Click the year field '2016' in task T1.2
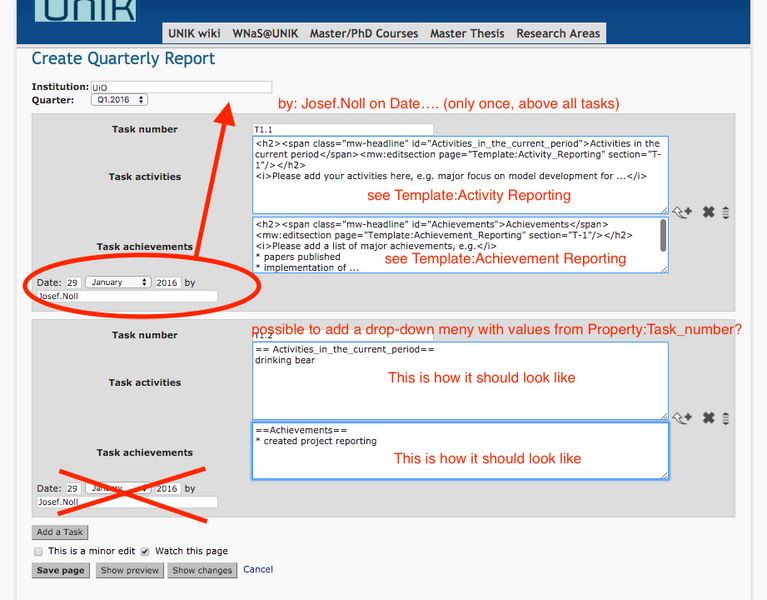Screen dimensions: 767x600 tap(167, 489)
